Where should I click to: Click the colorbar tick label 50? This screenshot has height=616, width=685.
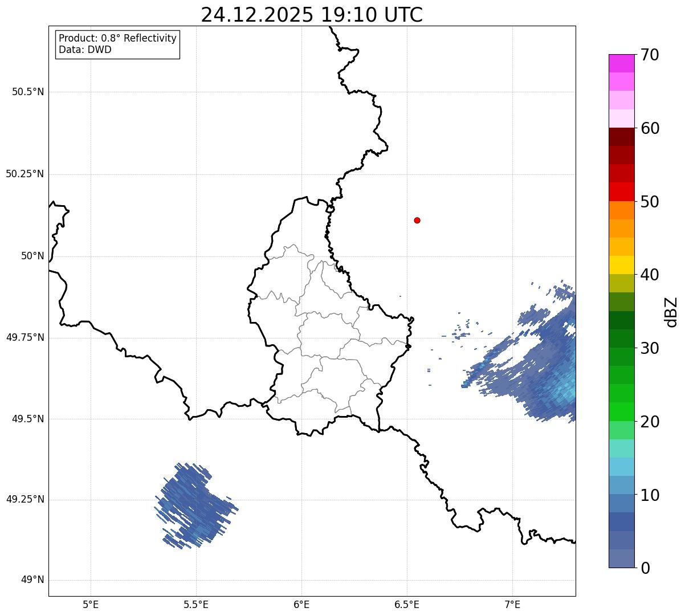650,202
